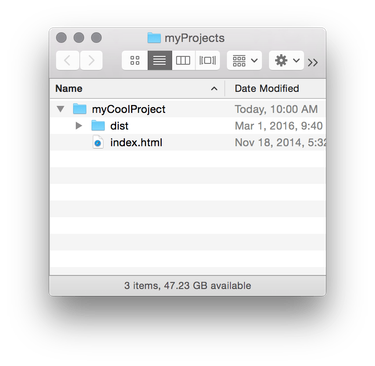Collapse the myCoolProject folder

click(x=60, y=109)
